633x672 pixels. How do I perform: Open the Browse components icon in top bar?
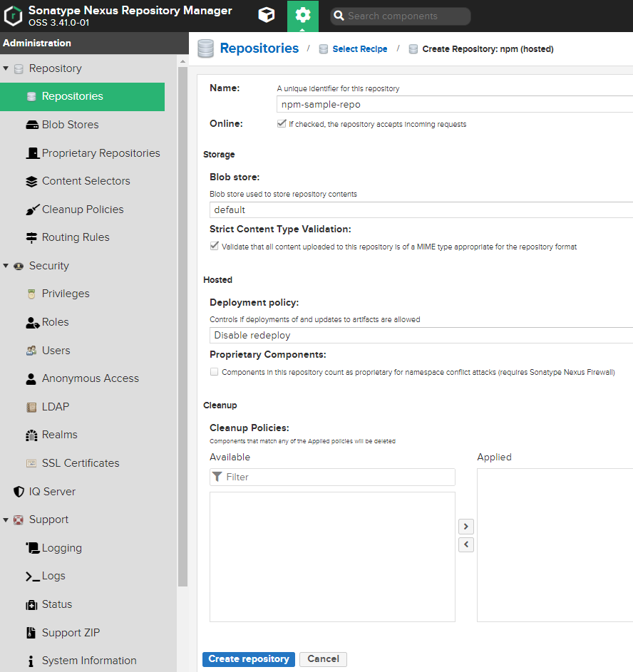point(267,14)
